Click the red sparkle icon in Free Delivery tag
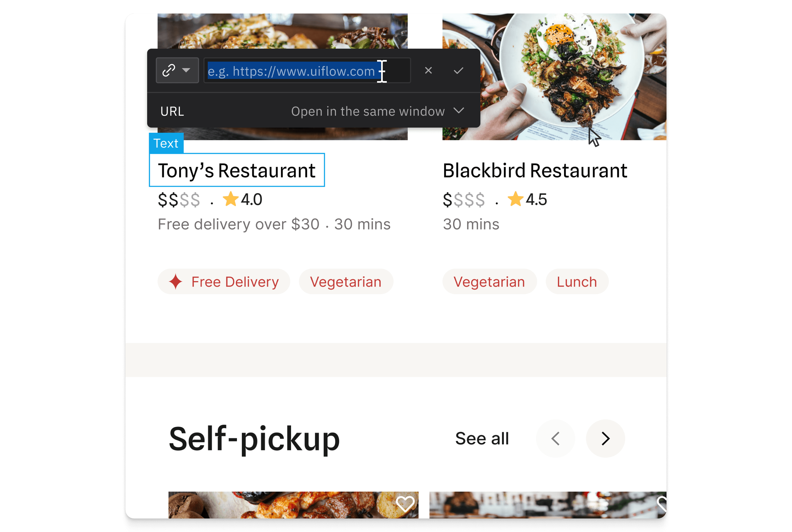Image resolution: width=792 pixels, height=532 pixels. [176, 282]
